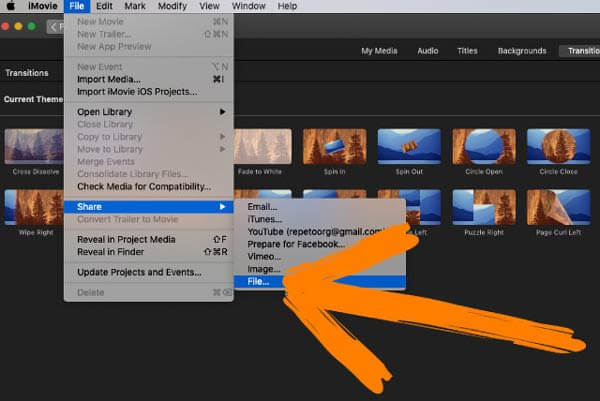Share via Email... option
600x401 pixels.
click(320, 207)
